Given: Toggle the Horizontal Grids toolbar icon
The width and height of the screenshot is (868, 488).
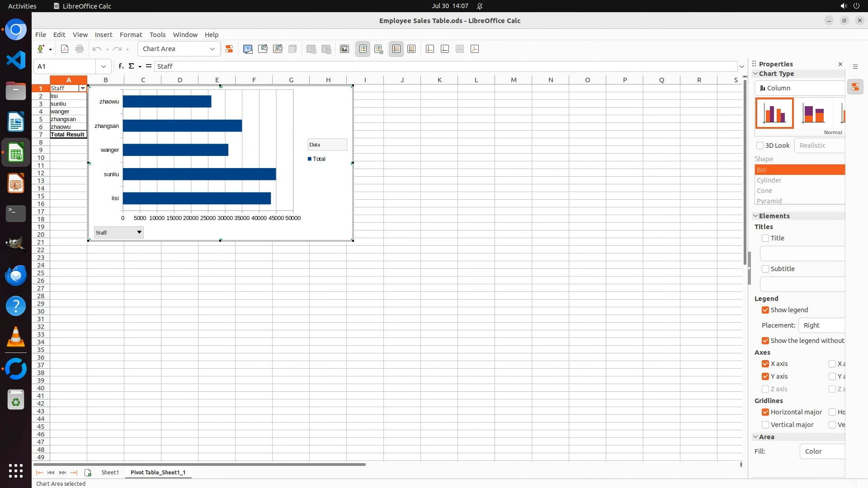Looking at the screenshot, I should [396, 49].
